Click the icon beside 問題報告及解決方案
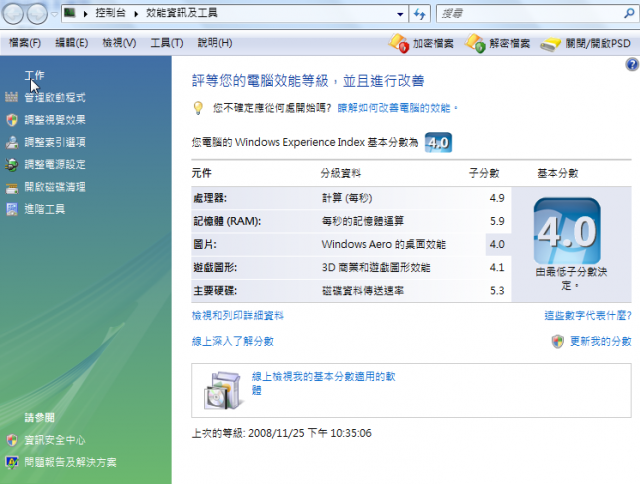The image size is (640, 484). tap(12, 462)
